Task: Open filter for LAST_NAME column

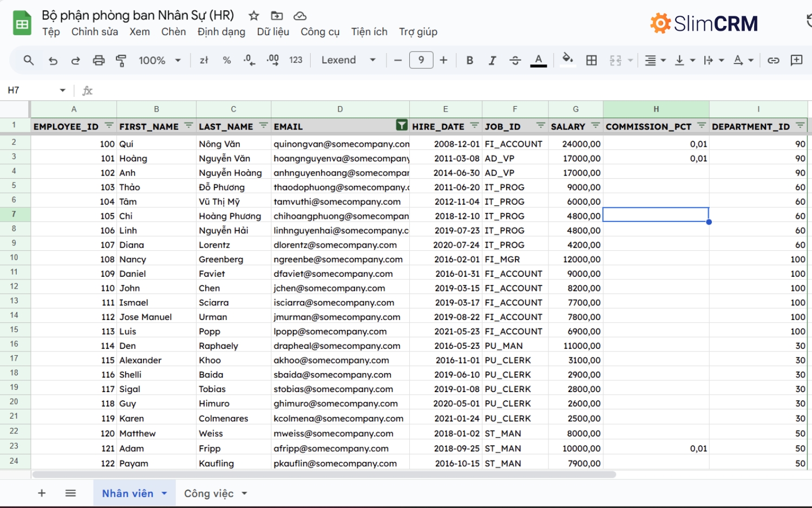Action: pyautogui.click(x=264, y=126)
